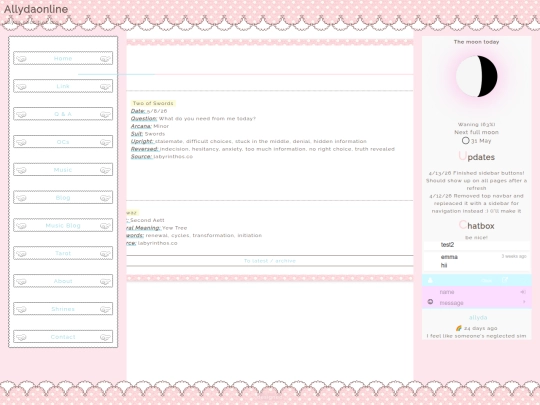The height and width of the screenshot is (405, 540).
Task: Select emma's chat message name
Action: coord(449,257)
